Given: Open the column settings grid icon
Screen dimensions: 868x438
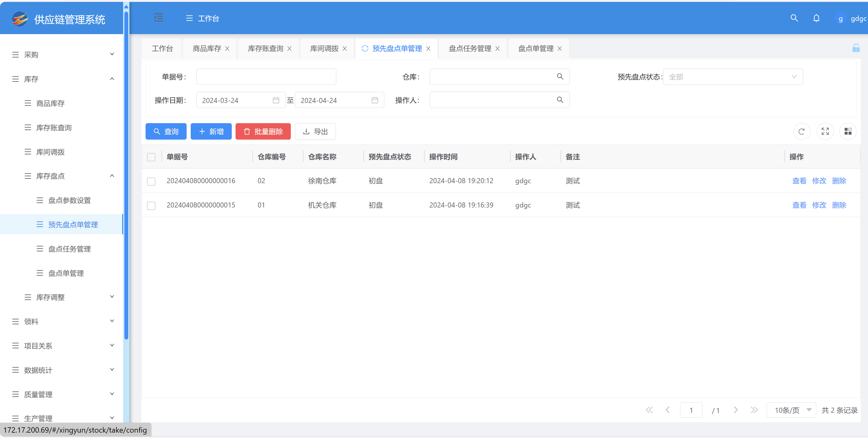Looking at the screenshot, I should [x=848, y=131].
